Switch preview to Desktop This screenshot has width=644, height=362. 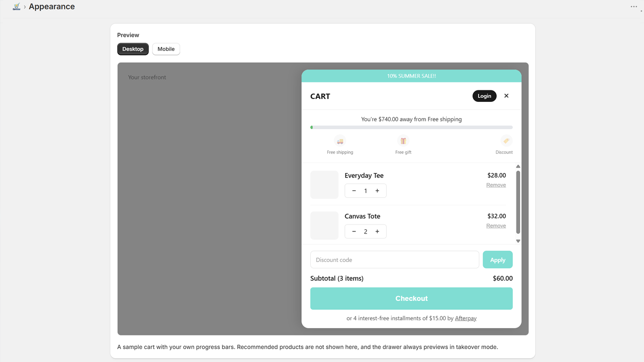click(133, 49)
